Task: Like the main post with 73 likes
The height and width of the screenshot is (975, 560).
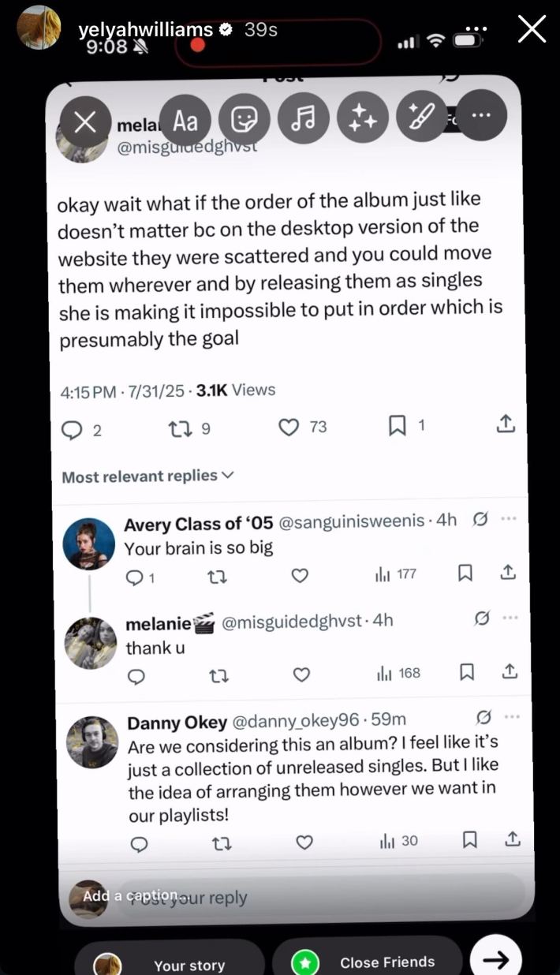Action: (x=290, y=427)
